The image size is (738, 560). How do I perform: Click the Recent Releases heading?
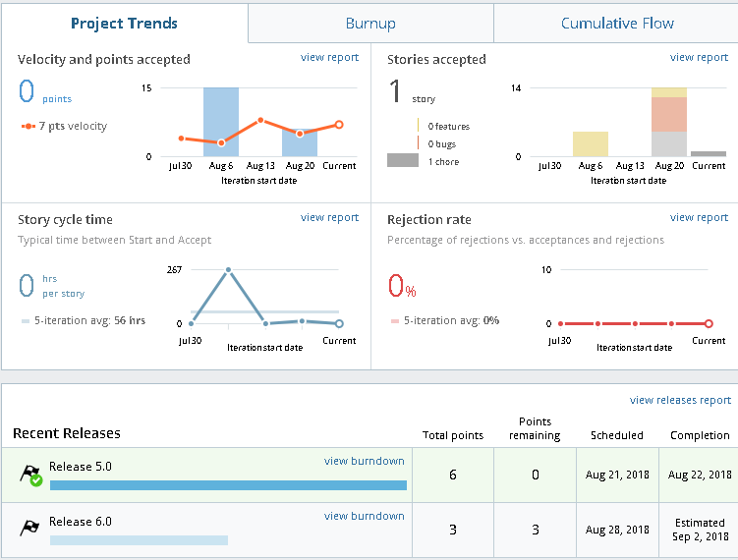[67, 433]
